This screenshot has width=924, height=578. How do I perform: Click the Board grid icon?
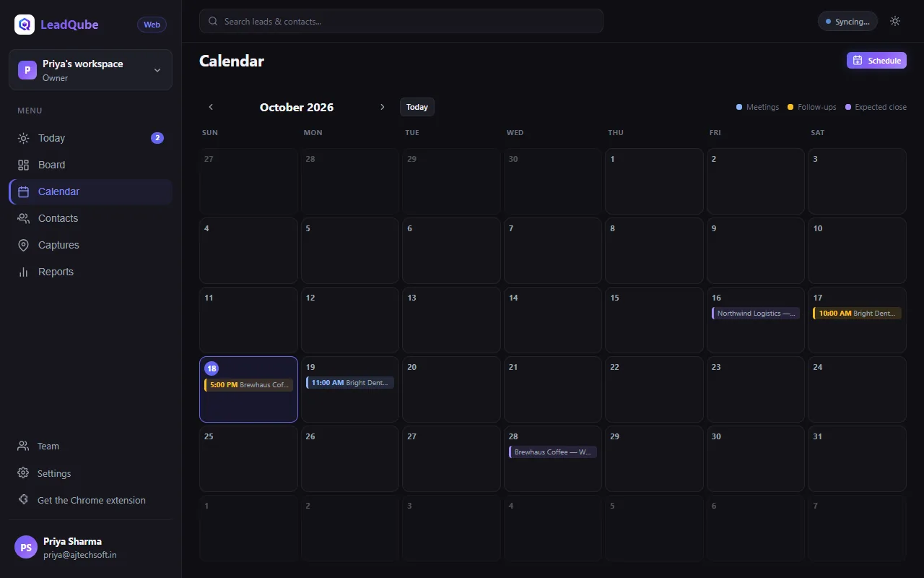coord(24,165)
